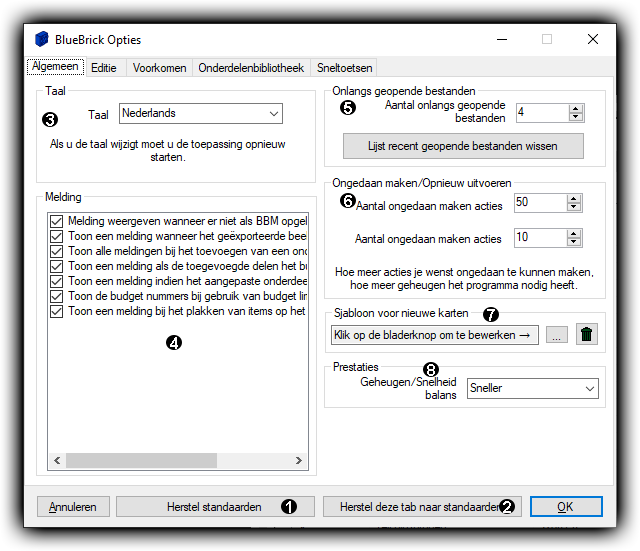Click the BlueBrick app icon in title bar
The width and height of the screenshot is (640, 551).
pyautogui.click(x=42, y=39)
